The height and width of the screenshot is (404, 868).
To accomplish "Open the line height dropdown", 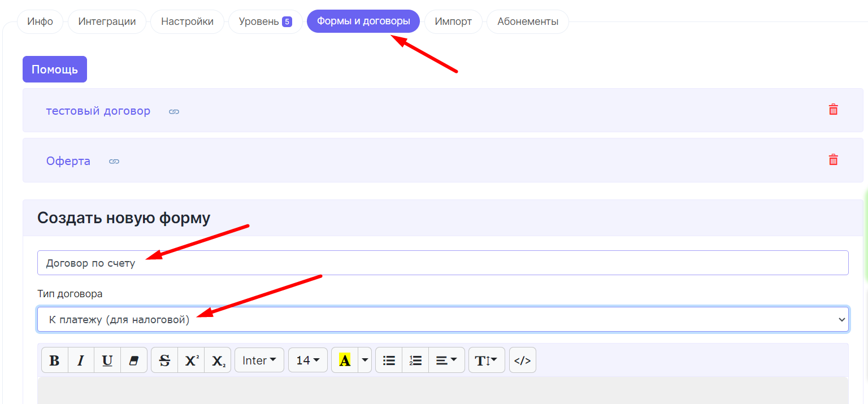I will coord(487,360).
